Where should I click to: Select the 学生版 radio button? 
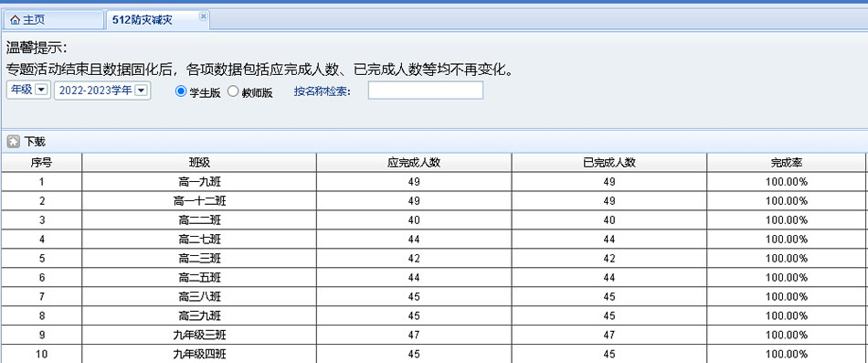(181, 91)
